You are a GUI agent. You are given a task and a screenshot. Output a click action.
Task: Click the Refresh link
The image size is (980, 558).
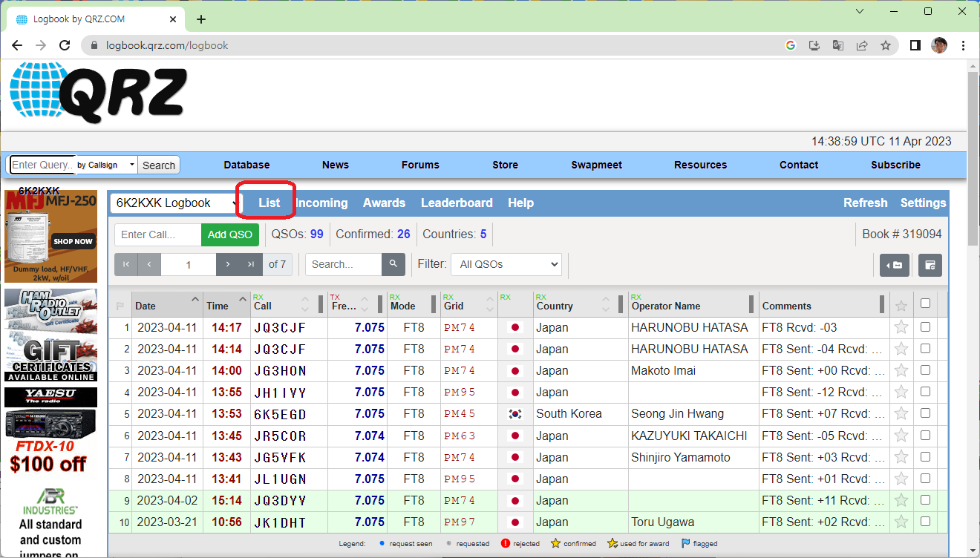click(x=865, y=203)
